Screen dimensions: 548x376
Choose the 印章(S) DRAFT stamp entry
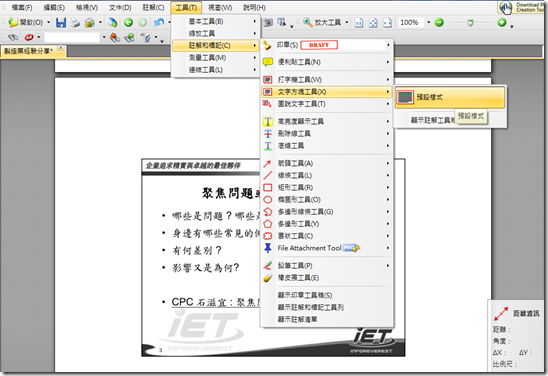point(327,45)
